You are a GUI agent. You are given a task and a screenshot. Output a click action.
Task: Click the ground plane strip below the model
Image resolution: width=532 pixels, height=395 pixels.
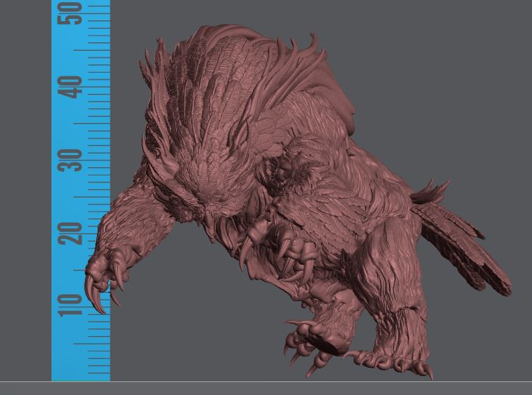[x=265, y=387]
